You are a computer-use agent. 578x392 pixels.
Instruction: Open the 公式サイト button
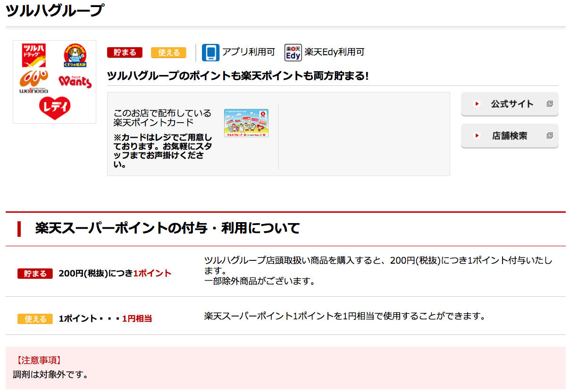(510, 104)
